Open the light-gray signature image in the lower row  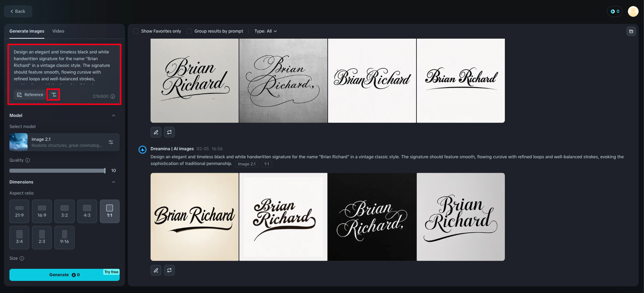pyautogui.click(x=461, y=217)
